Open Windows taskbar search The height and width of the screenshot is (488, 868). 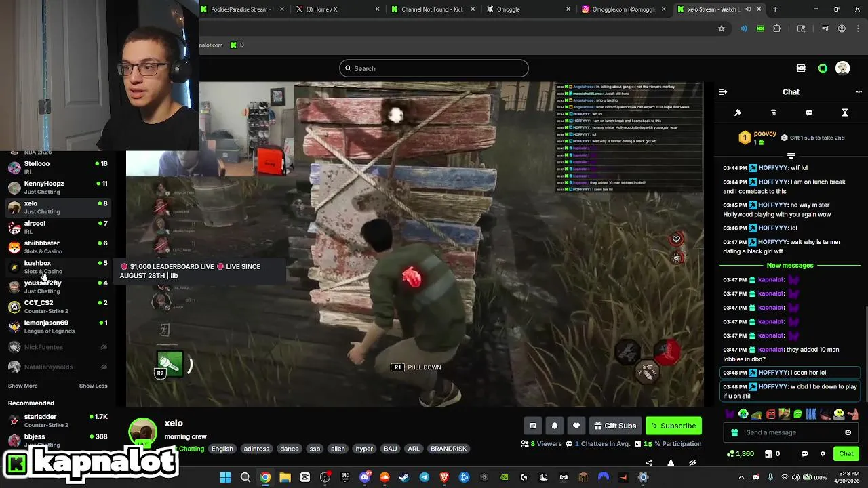(245, 477)
